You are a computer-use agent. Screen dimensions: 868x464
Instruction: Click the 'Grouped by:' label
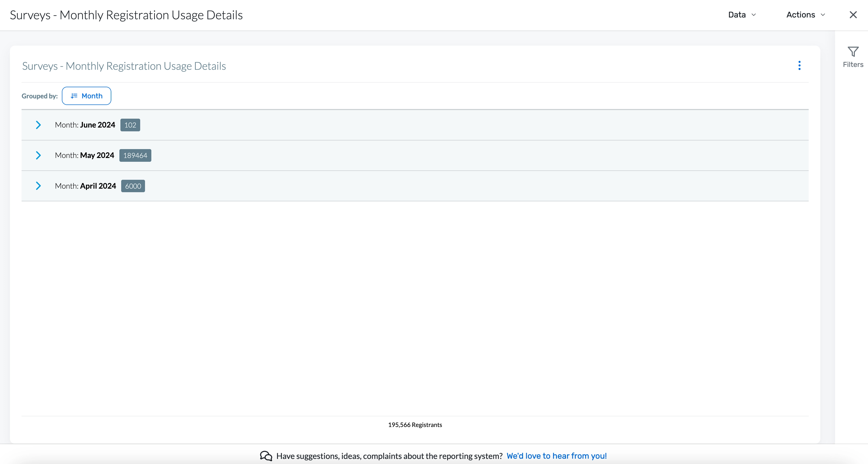click(x=40, y=96)
